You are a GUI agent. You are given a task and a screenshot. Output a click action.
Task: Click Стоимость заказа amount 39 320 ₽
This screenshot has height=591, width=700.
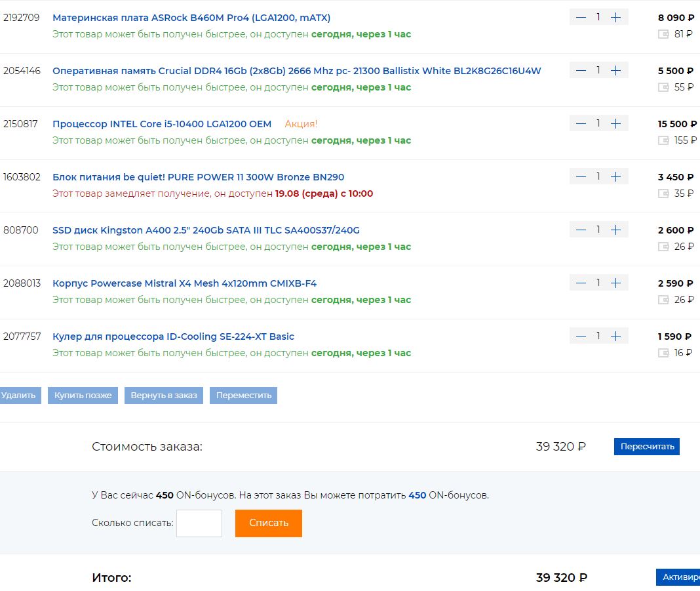560,447
